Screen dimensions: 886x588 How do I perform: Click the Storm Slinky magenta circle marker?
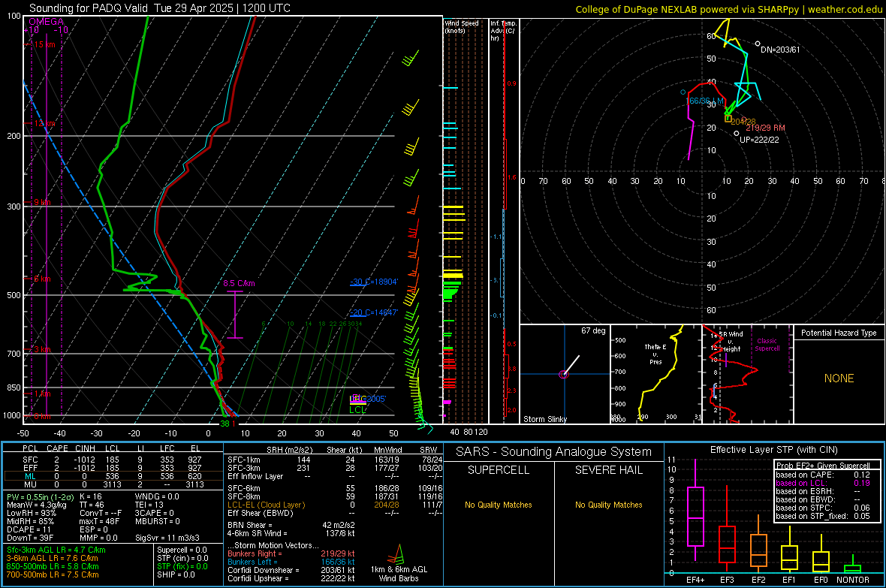tap(563, 374)
